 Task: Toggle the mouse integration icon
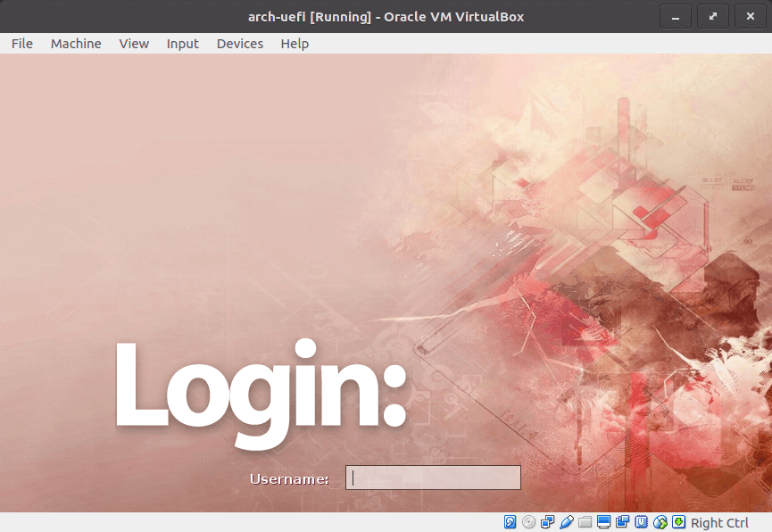point(660,522)
